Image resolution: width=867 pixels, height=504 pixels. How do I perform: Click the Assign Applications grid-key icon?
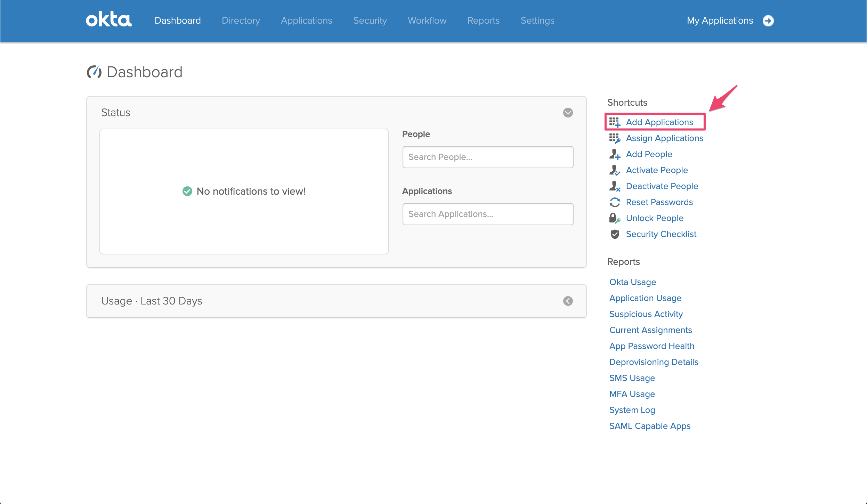[615, 138]
